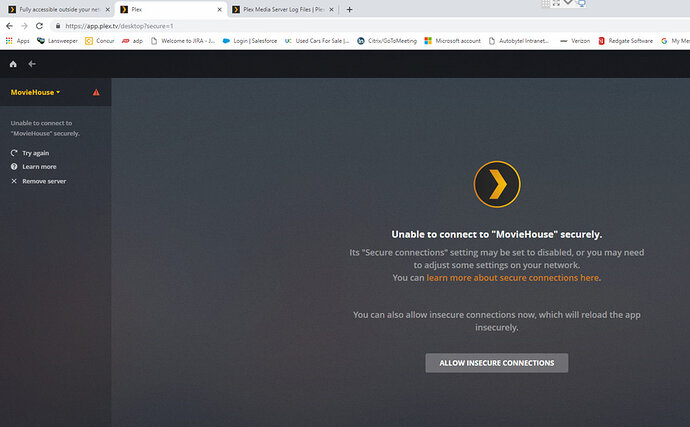Screen dimensions: 690x427
Task: Switch to Fully accessible outside tab
Action: (x=59, y=9)
